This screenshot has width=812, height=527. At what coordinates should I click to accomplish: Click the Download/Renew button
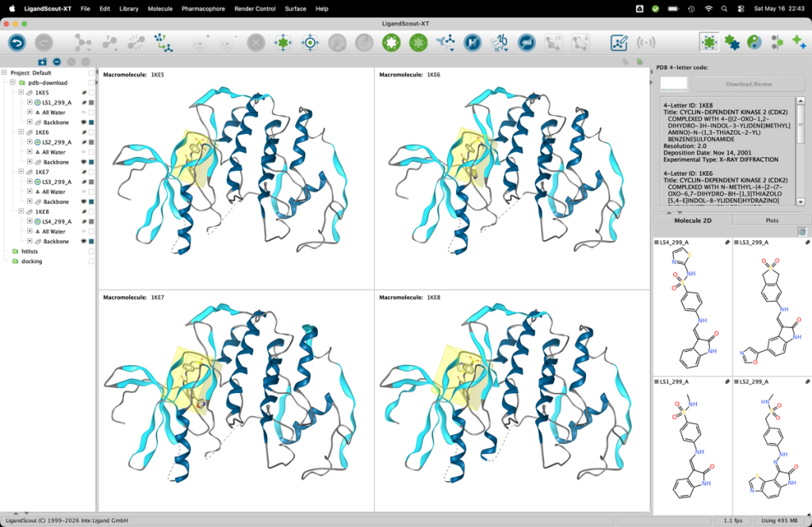tap(749, 84)
